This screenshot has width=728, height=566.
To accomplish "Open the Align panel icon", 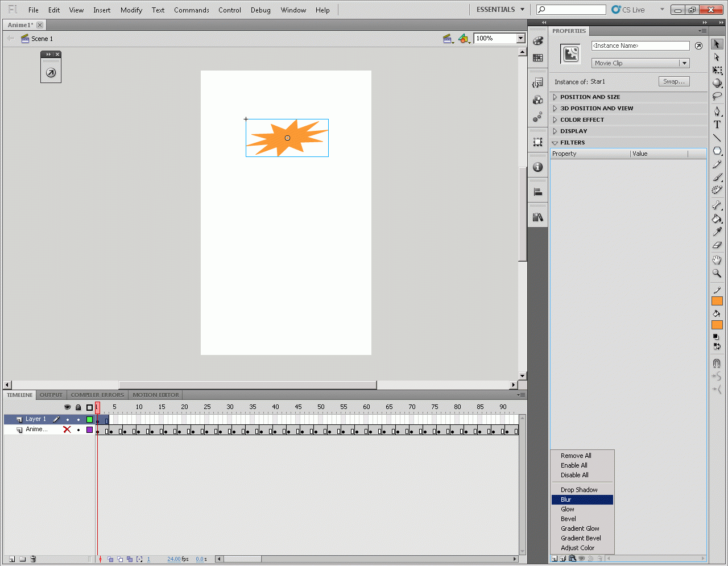I will point(538,192).
